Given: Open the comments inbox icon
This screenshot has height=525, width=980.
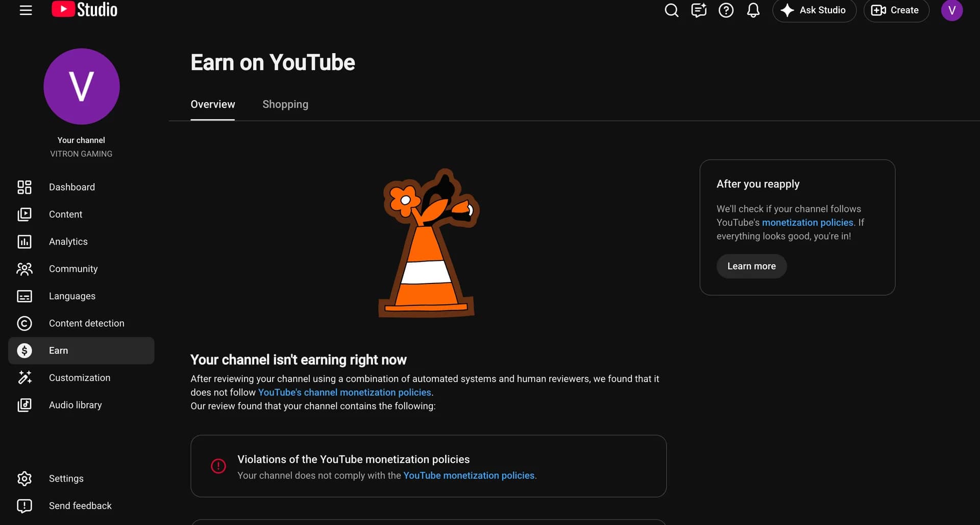Looking at the screenshot, I should 699,10.
